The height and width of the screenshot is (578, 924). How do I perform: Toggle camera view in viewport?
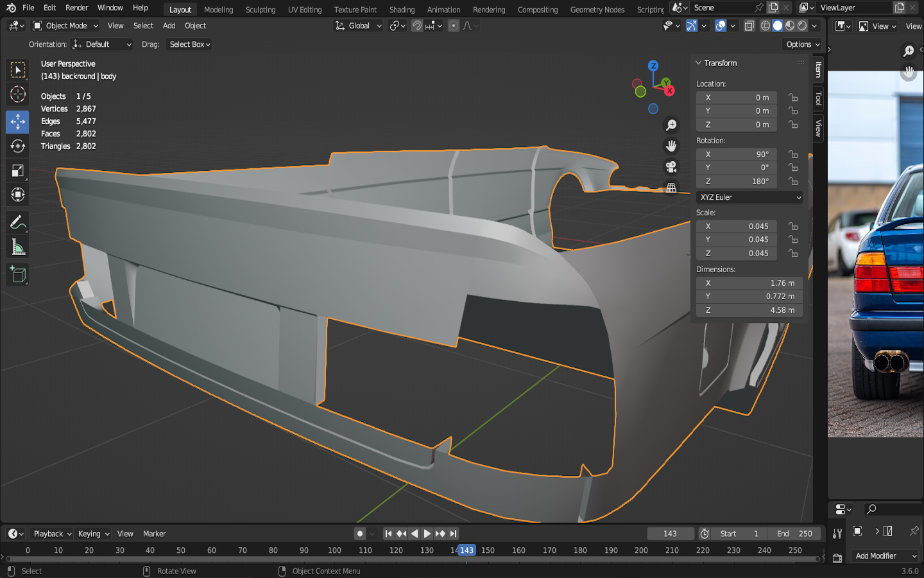[671, 167]
